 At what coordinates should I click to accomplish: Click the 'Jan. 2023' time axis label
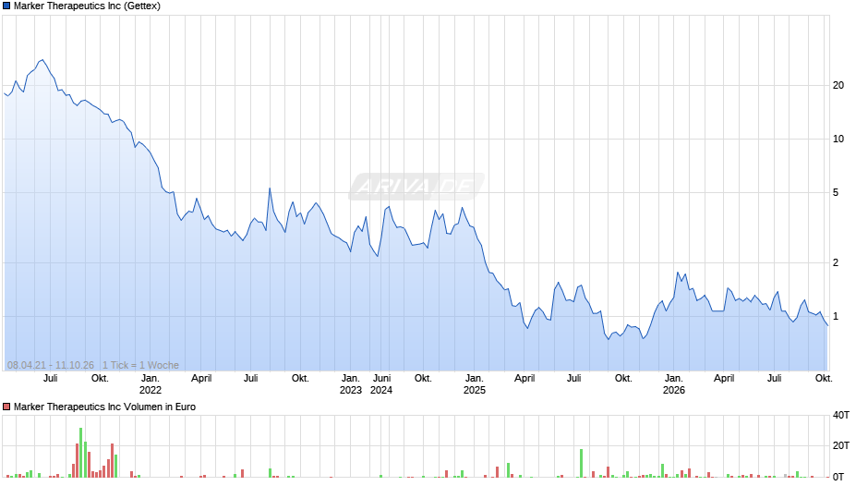pyautogui.click(x=350, y=384)
